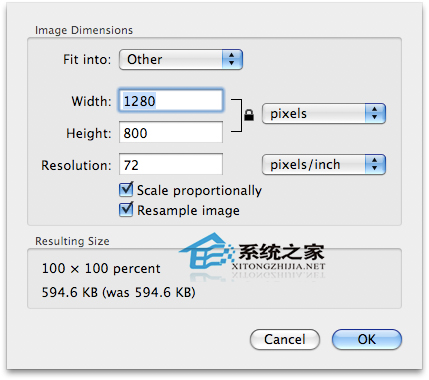Click the Resolution field showing 72

click(171, 164)
